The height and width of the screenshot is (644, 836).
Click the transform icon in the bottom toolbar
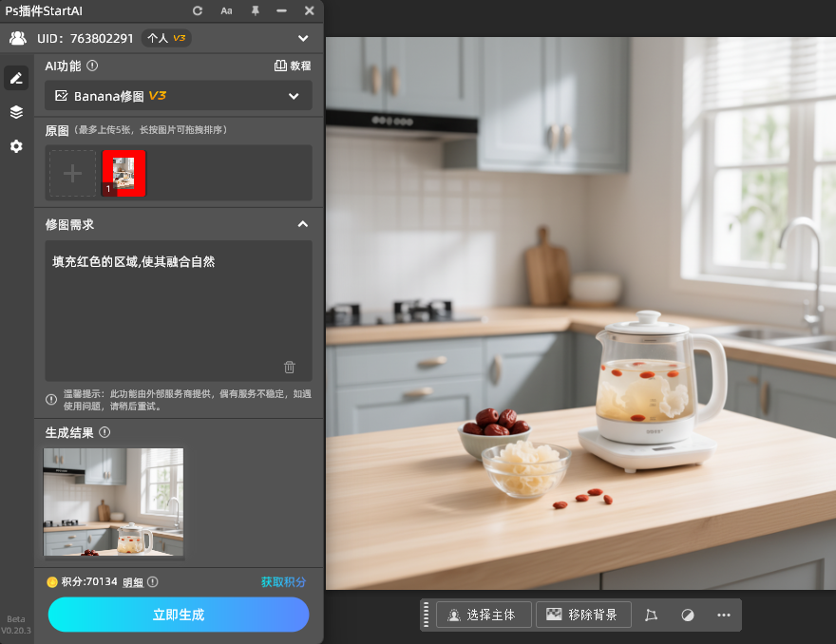coord(651,615)
